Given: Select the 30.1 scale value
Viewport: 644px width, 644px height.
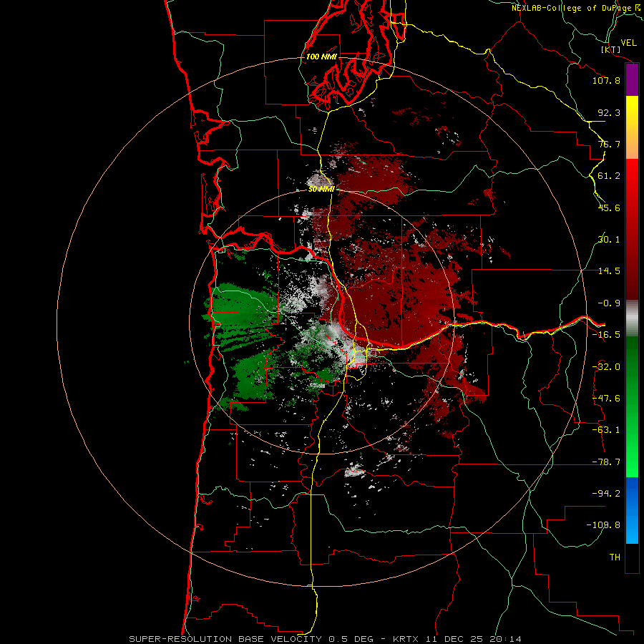Looking at the screenshot, I should (x=609, y=240).
